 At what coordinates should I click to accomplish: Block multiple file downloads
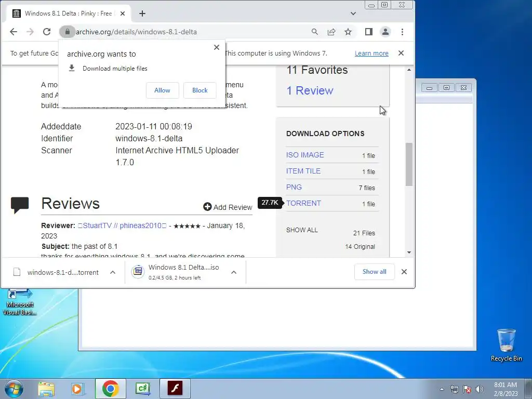[x=200, y=90]
